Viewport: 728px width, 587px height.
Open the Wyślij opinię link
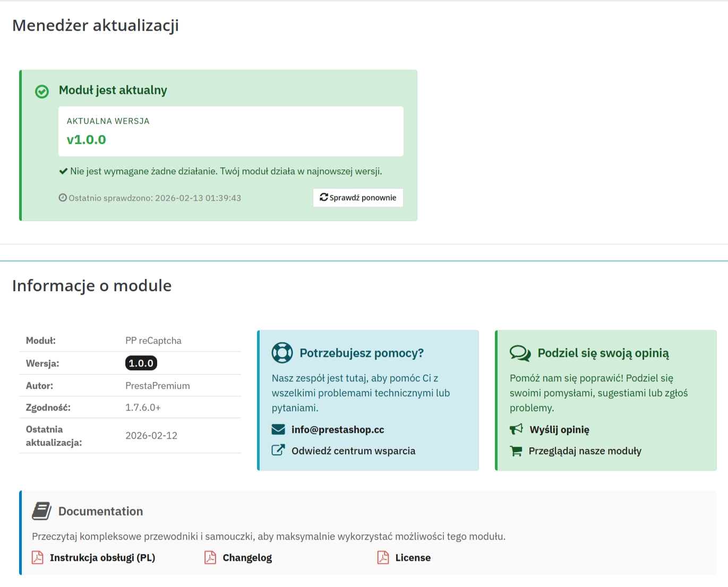pyautogui.click(x=559, y=429)
